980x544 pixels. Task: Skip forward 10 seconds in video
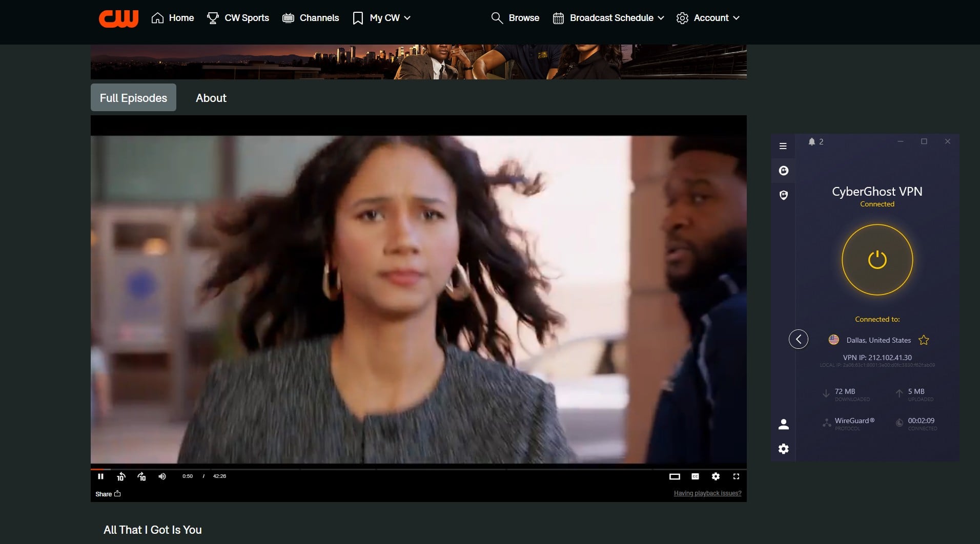pos(141,476)
